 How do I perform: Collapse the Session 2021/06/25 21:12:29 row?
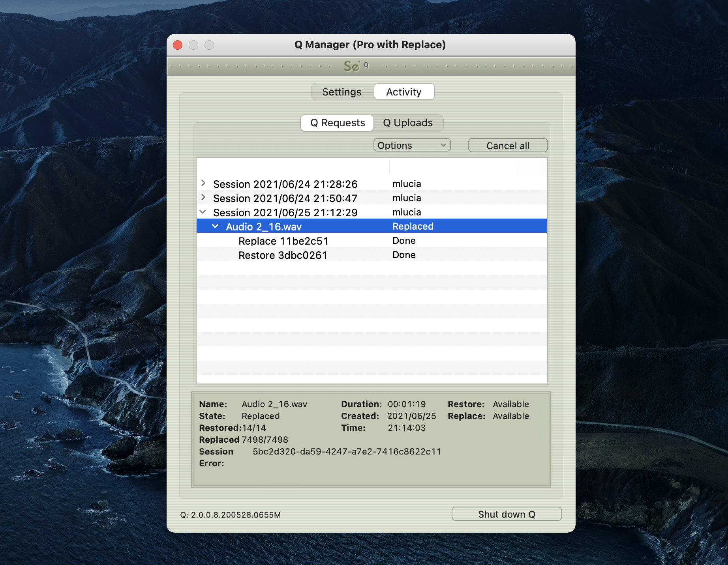(203, 212)
